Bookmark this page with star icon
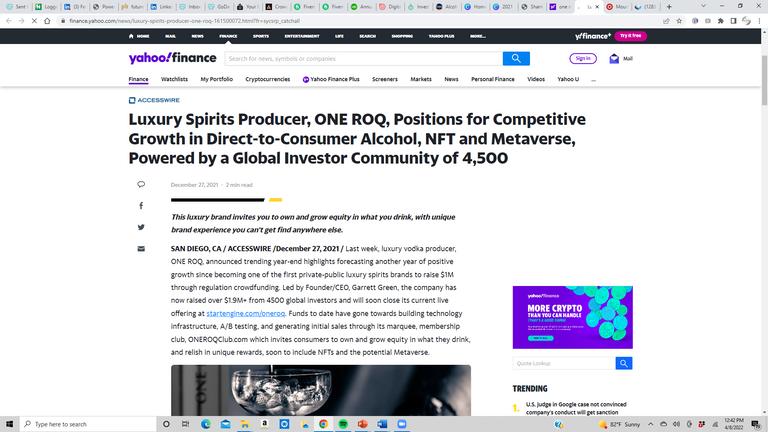Image resolution: width=768 pixels, height=432 pixels. [x=679, y=21]
